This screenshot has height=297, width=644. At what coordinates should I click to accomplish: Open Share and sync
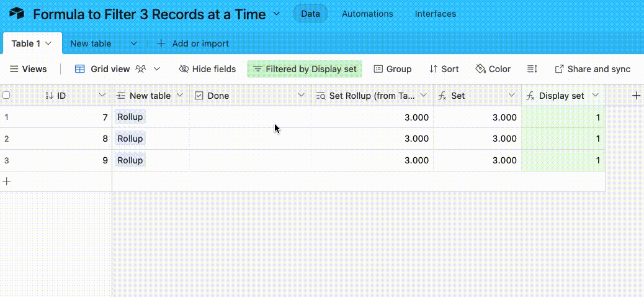coord(593,69)
